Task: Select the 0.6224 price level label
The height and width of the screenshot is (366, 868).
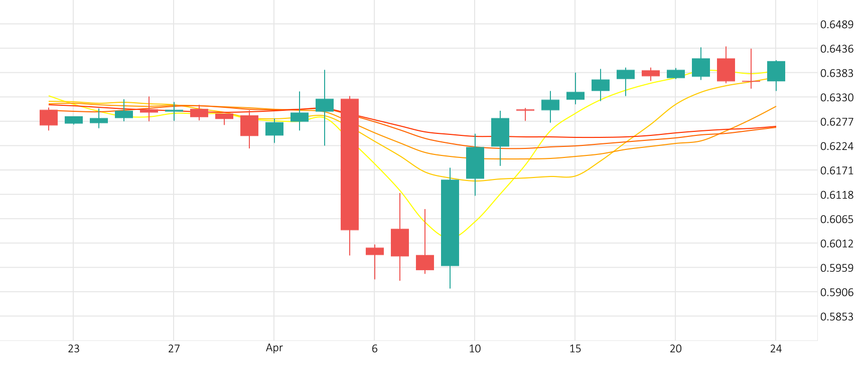Action: (836, 146)
